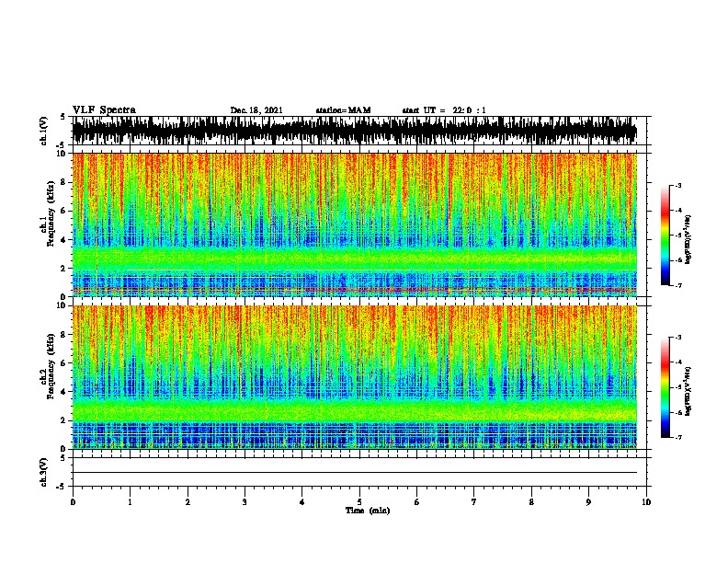This screenshot has width=728, height=563.
Task: Click the "6" kHz tick on ch.2 axis
Action: click(x=64, y=363)
